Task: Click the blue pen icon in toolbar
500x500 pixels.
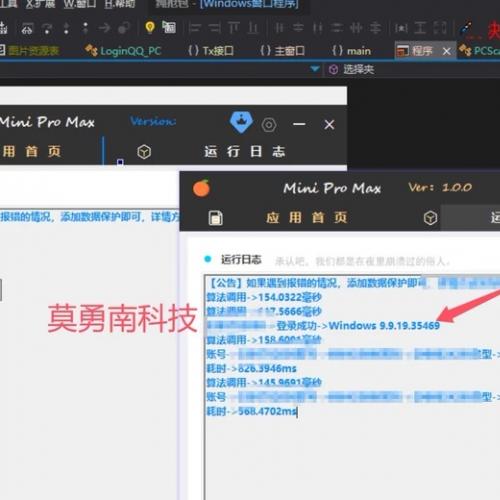Action: [465, 29]
